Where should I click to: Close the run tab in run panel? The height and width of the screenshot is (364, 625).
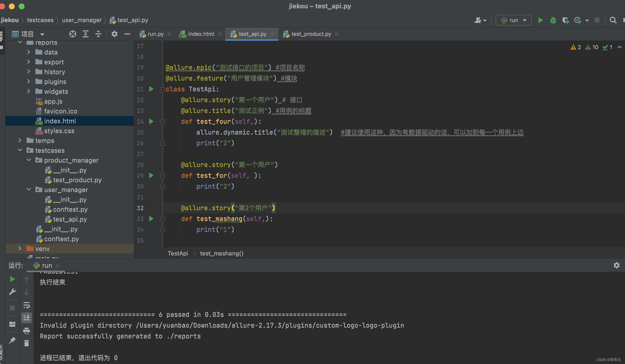coord(58,266)
